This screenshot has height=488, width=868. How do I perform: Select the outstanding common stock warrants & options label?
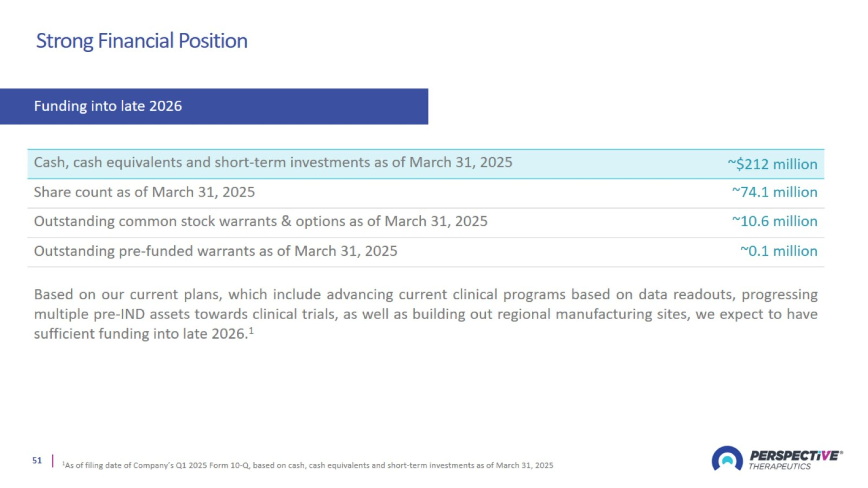[x=260, y=222]
